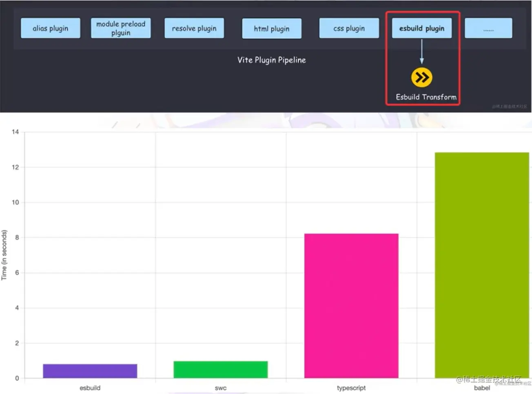The image size is (532, 394).
Task: Click the Esbuild Transform caption
Action: tap(426, 97)
